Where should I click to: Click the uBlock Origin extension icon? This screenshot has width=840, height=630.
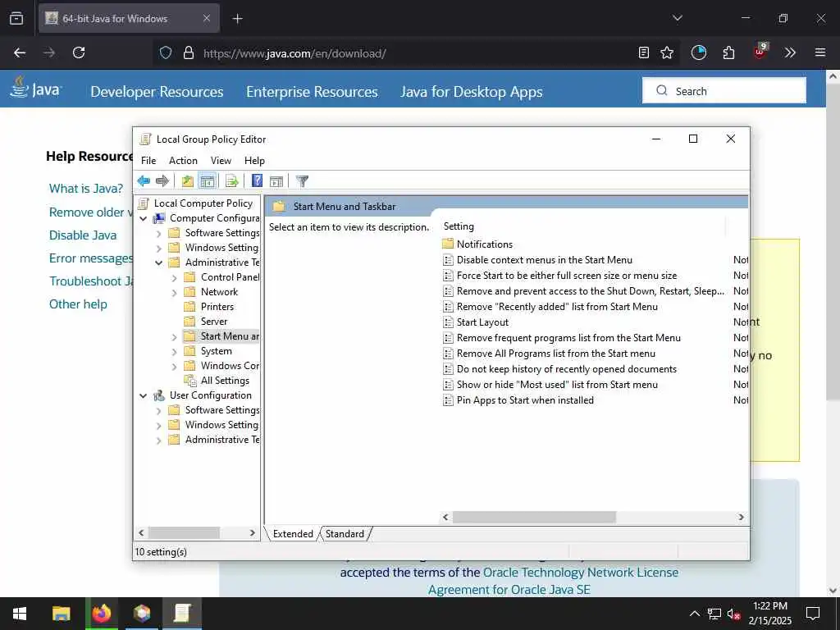pyautogui.click(x=760, y=52)
